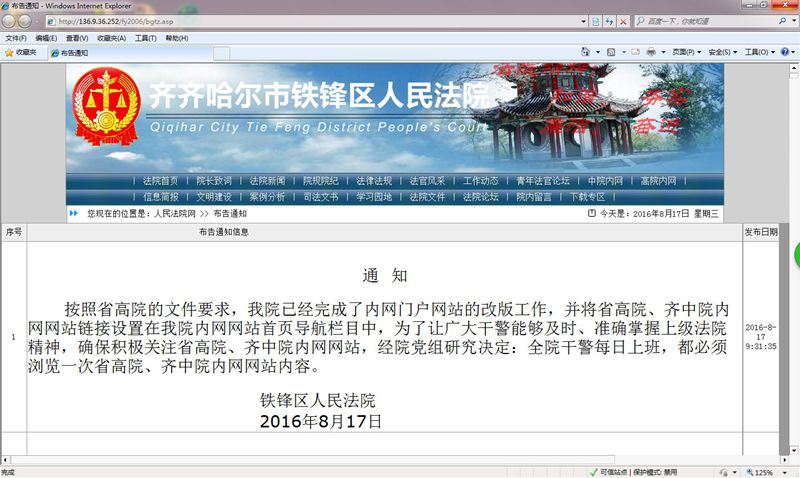Open 案例分析 navigation link
The width and height of the screenshot is (800, 478).
[x=267, y=197]
